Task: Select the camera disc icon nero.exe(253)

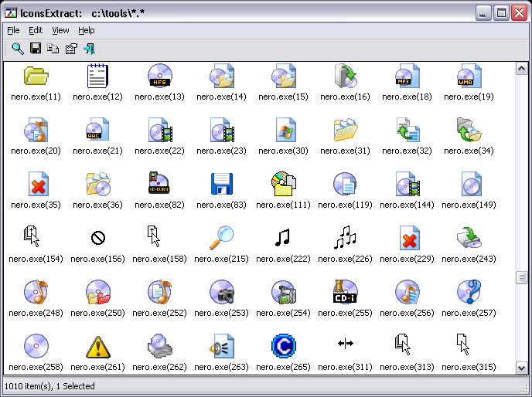Action: coord(222,291)
